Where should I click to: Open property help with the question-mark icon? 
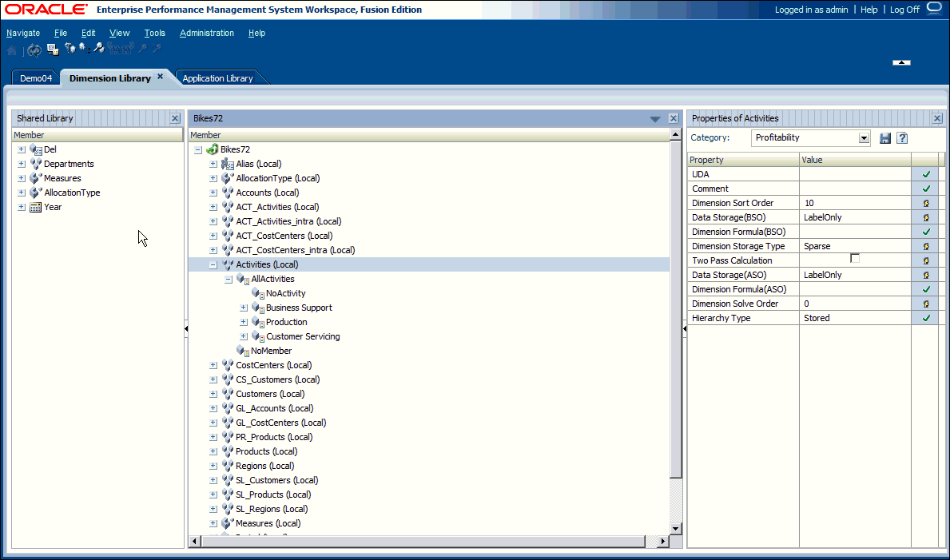click(x=902, y=138)
